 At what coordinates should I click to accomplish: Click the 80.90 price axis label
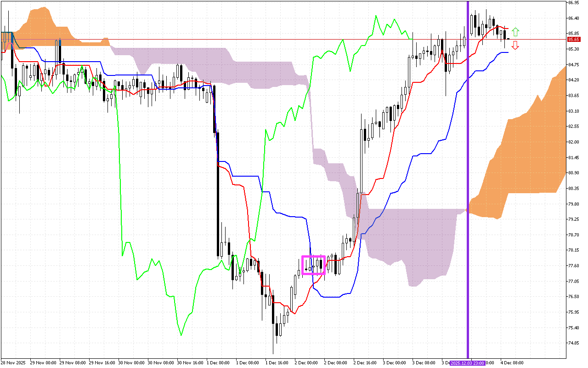pyautogui.click(x=573, y=173)
